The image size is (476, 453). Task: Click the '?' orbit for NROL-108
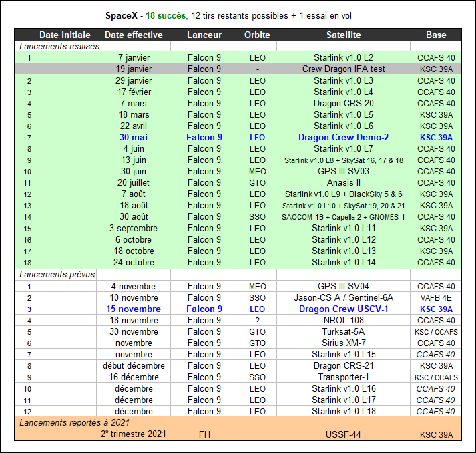[x=258, y=321]
